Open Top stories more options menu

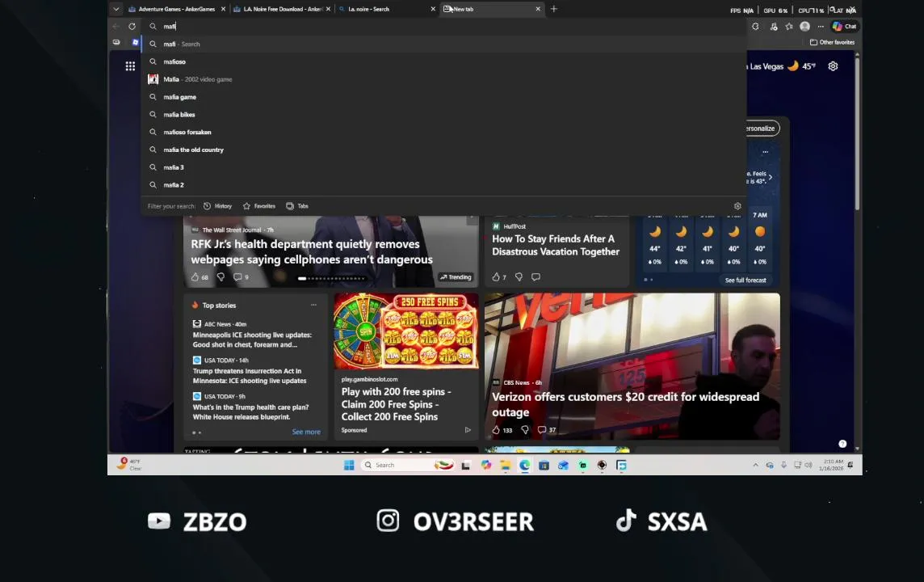tap(313, 306)
